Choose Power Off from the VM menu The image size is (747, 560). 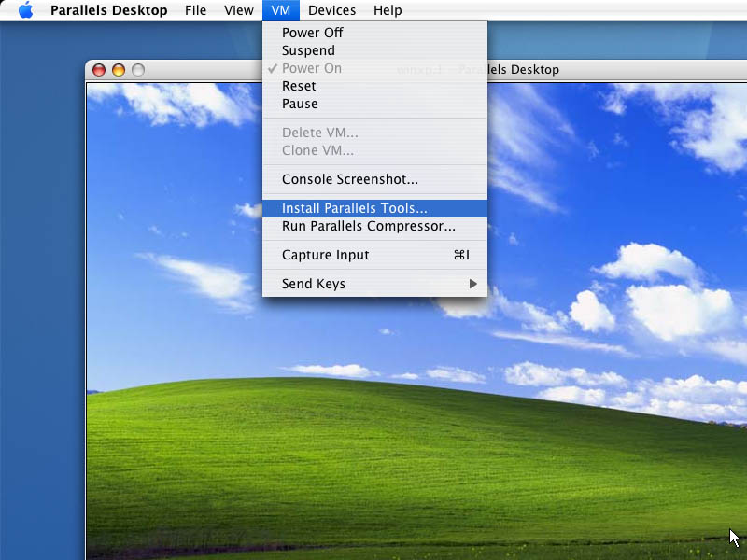pos(313,33)
